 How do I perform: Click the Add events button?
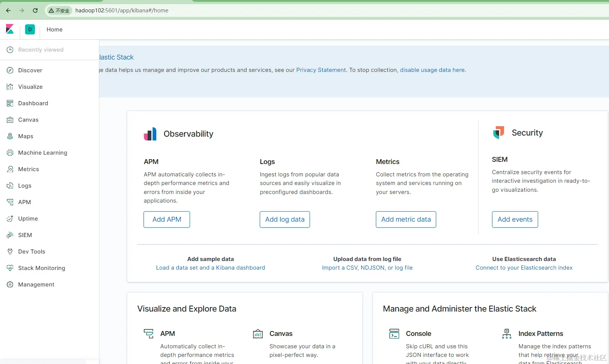tap(515, 219)
